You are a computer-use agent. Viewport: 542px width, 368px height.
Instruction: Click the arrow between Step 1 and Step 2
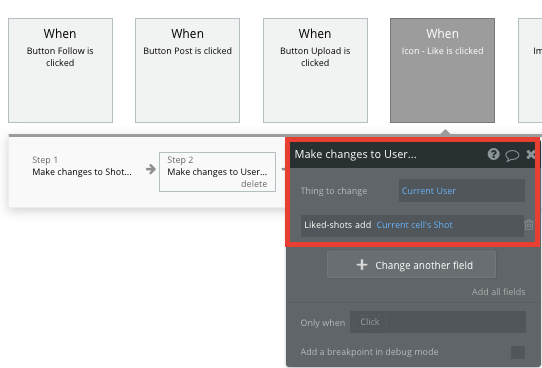(x=151, y=169)
